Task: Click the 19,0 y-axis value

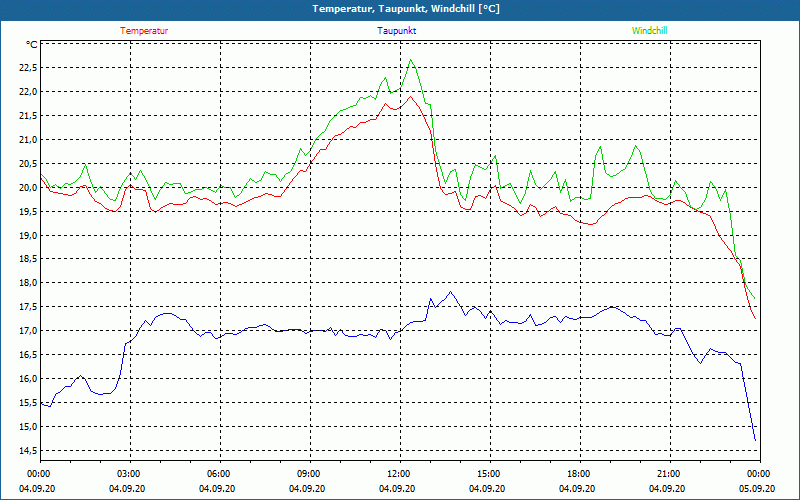Action: [x=28, y=236]
